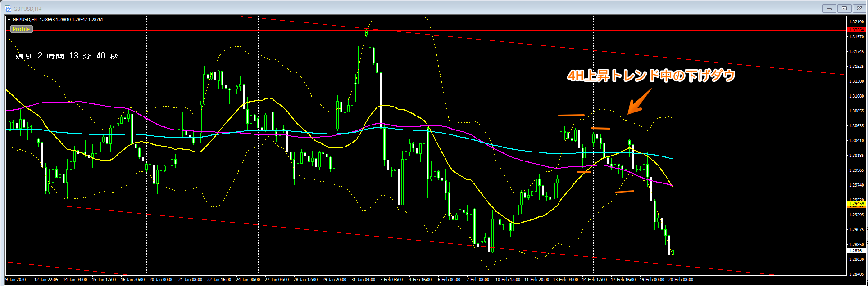Image resolution: width=868 pixels, height=286 pixels.
Task: Select the yellow 1.29459 price label
Action: (x=856, y=204)
